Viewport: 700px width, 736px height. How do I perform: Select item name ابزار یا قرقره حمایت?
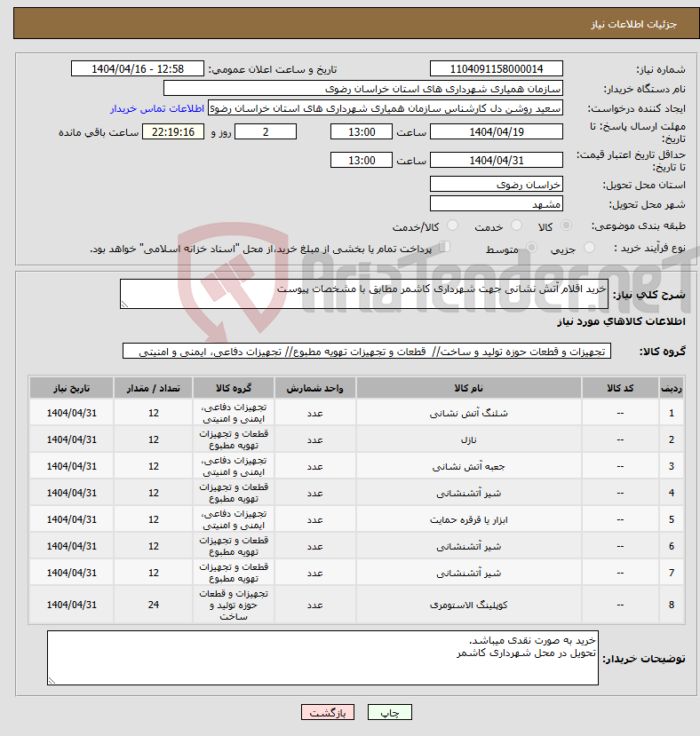[x=468, y=519]
